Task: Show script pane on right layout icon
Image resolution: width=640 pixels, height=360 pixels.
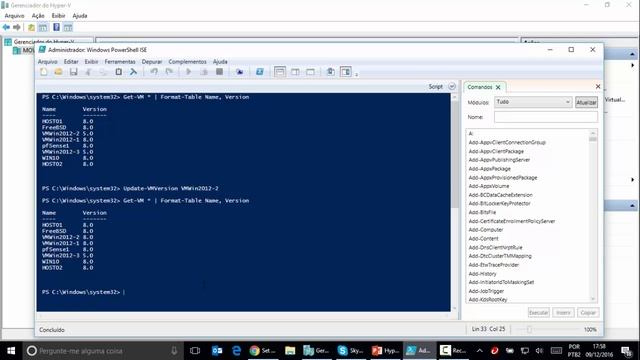Action: click(295, 72)
